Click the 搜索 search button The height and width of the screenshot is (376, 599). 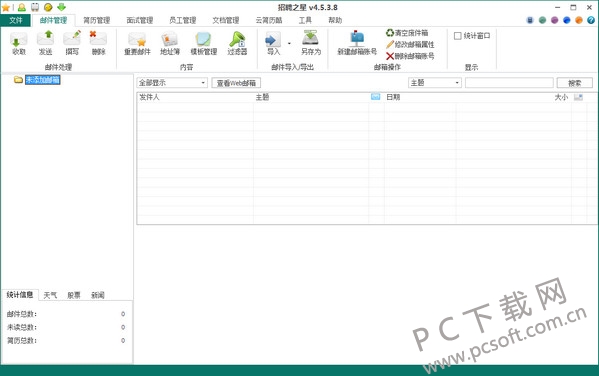click(x=575, y=83)
